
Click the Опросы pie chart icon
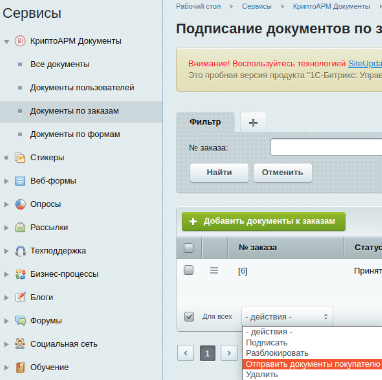click(20, 204)
